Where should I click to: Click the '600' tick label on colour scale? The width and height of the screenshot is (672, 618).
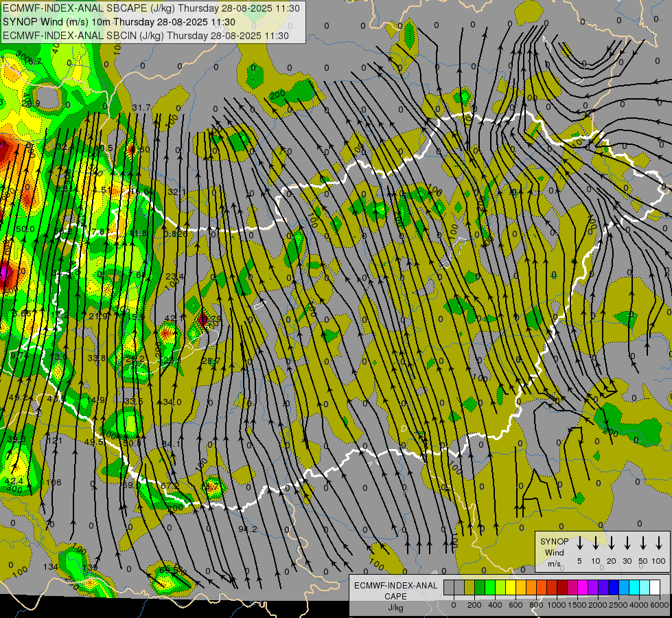[515, 605]
